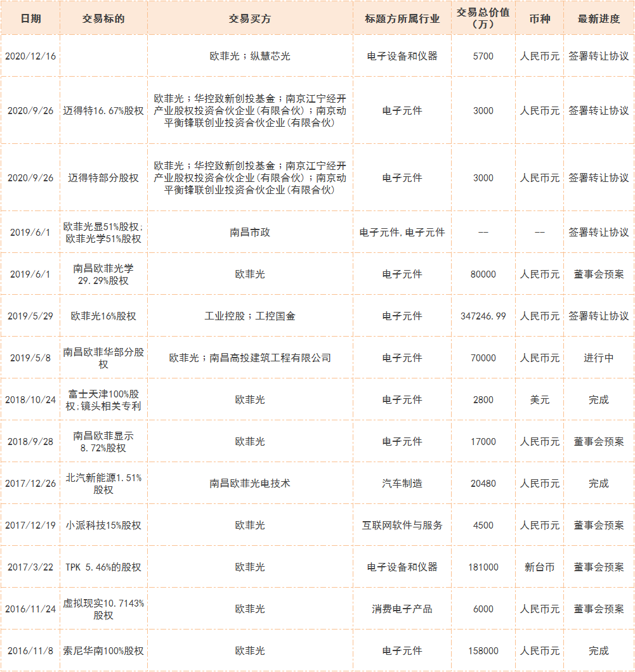Select the 进行中 status cell

[598, 358]
